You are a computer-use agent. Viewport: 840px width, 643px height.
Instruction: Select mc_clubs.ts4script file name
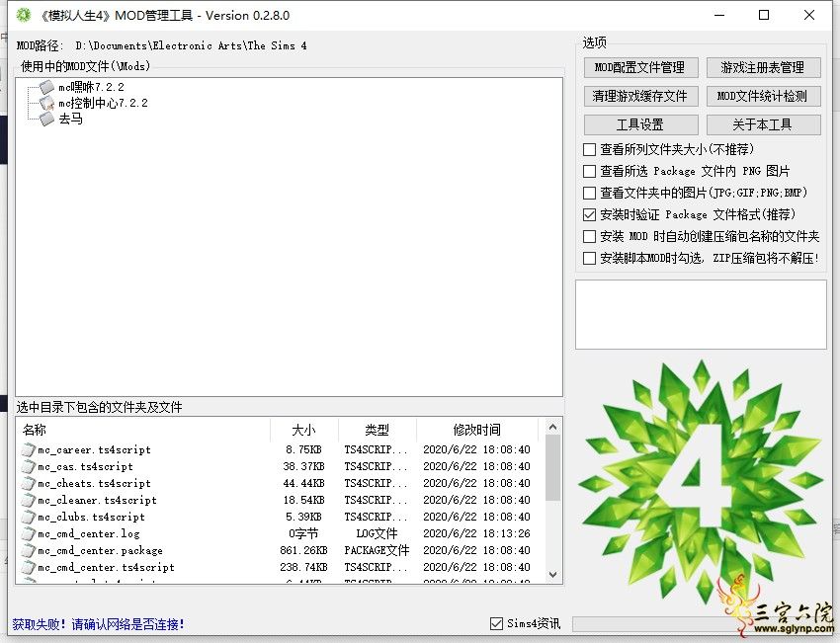[91, 517]
